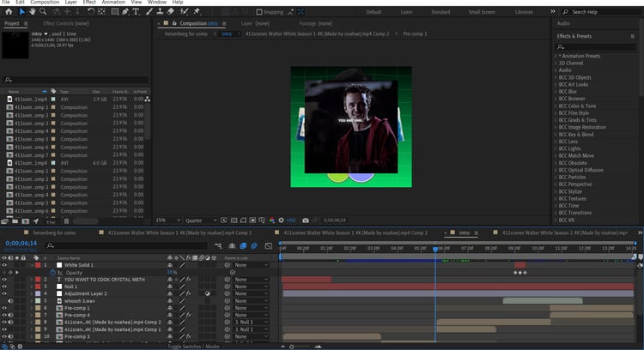Image resolution: width=644 pixels, height=350 pixels.
Task: Mute audio of whoosh 3.wav layer
Action: 10,301
